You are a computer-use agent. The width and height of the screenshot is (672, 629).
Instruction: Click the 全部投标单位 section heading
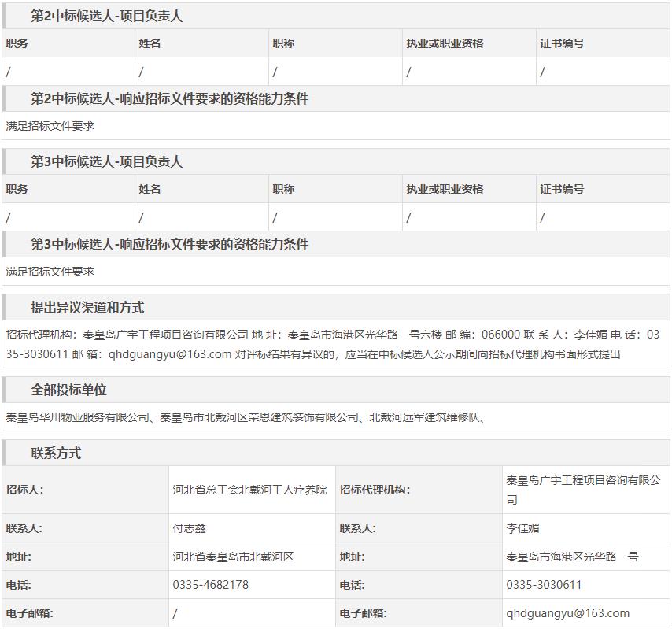68,390
